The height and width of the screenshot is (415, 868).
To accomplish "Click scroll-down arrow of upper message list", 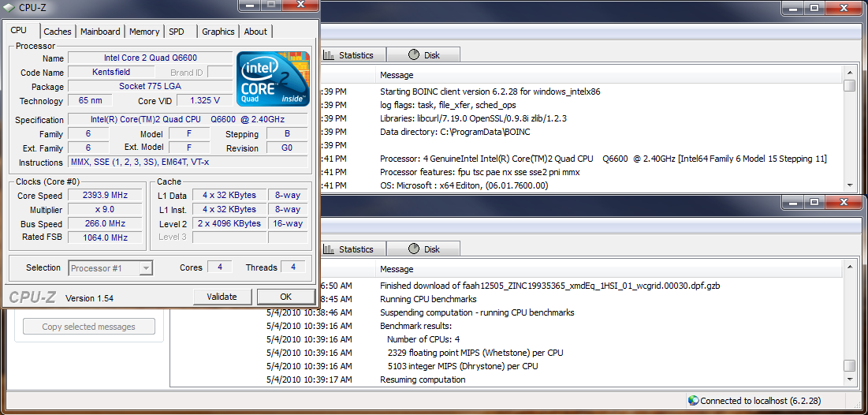I will pyautogui.click(x=849, y=185).
